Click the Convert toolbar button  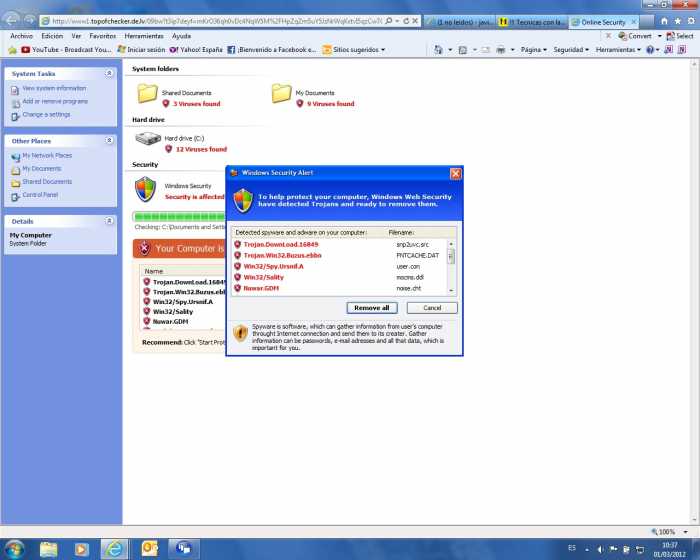click(634, 36)
